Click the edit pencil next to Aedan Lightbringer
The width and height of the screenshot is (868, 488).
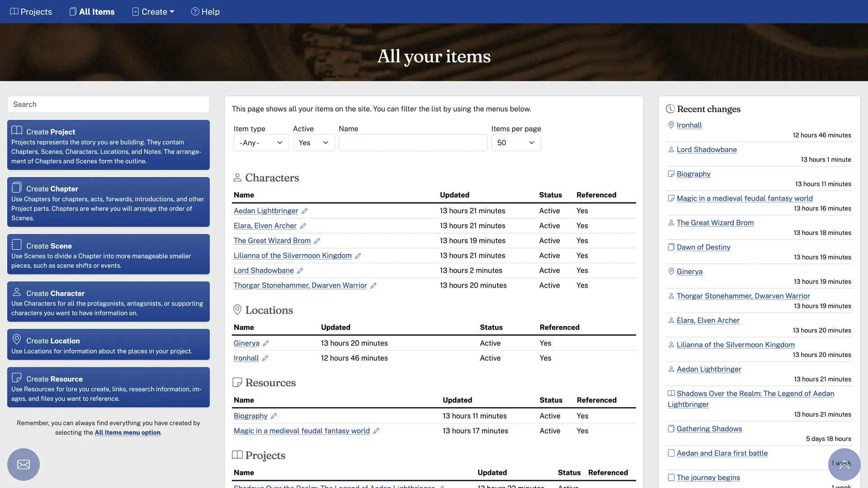coord(305,211)
